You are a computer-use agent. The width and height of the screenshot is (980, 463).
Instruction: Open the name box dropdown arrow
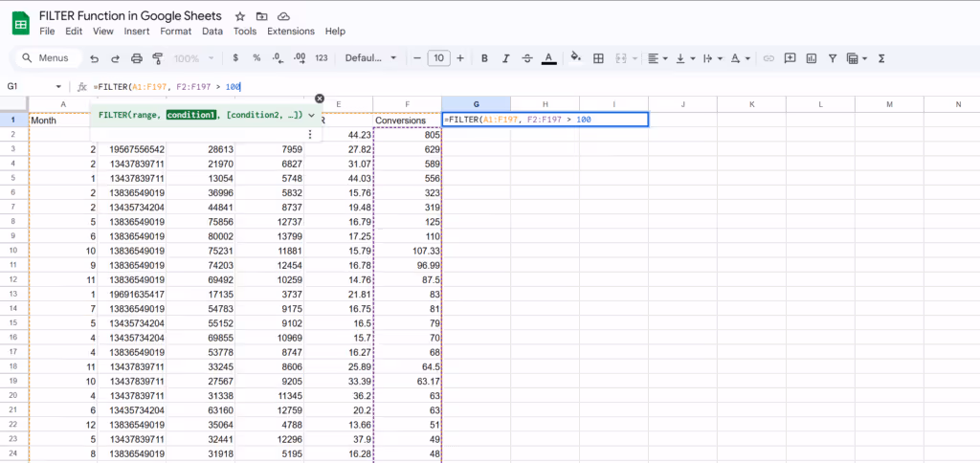pyautogui.click(x=58, y=87)
